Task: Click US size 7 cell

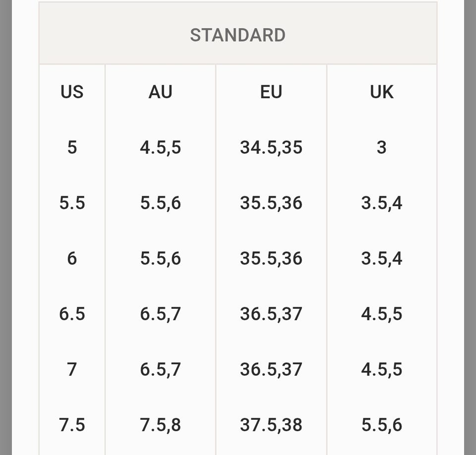Action: [72, 369]
